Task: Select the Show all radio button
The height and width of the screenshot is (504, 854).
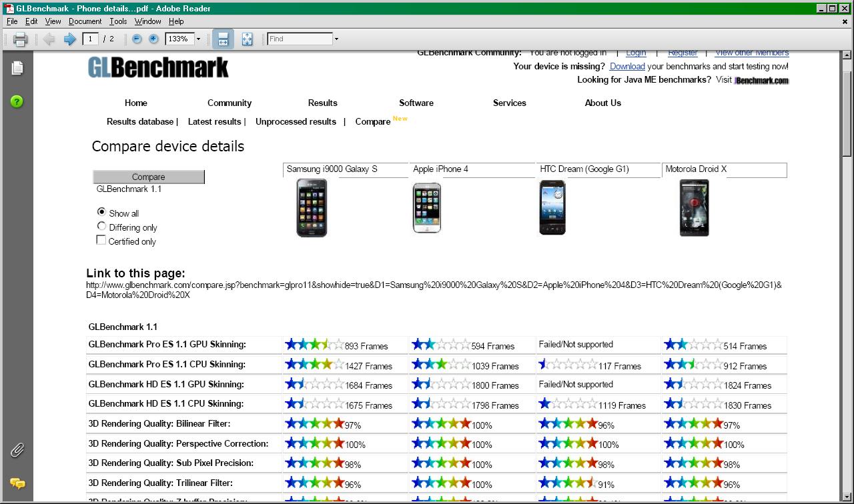Action: 101,212
